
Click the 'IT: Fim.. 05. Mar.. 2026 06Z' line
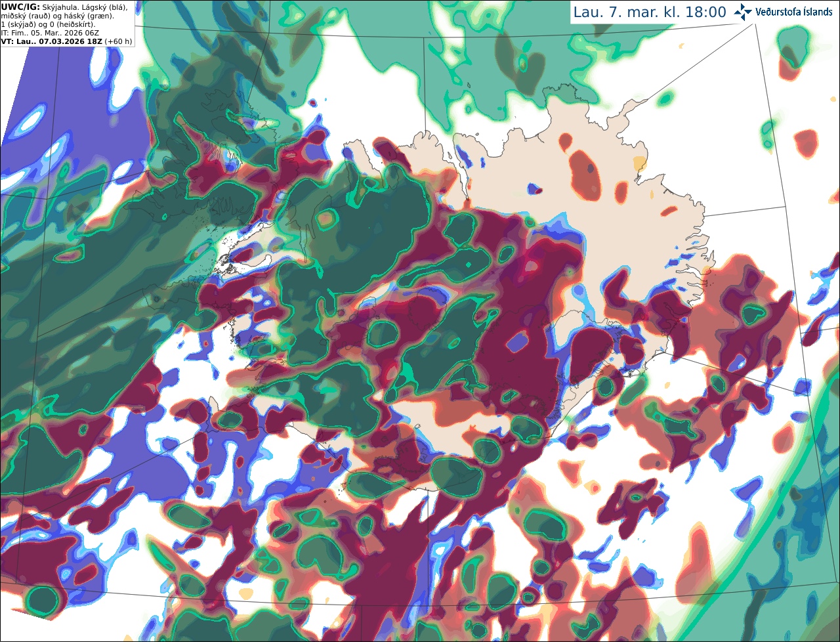(49, 33)
